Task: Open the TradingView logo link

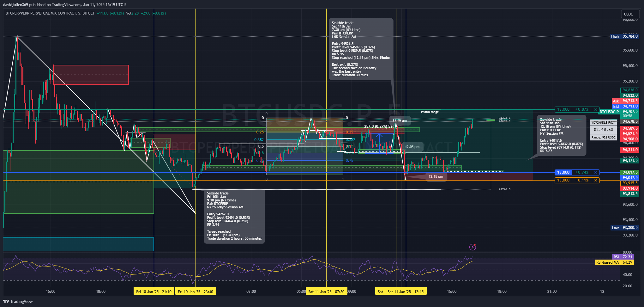Action: tap(18, 301)
